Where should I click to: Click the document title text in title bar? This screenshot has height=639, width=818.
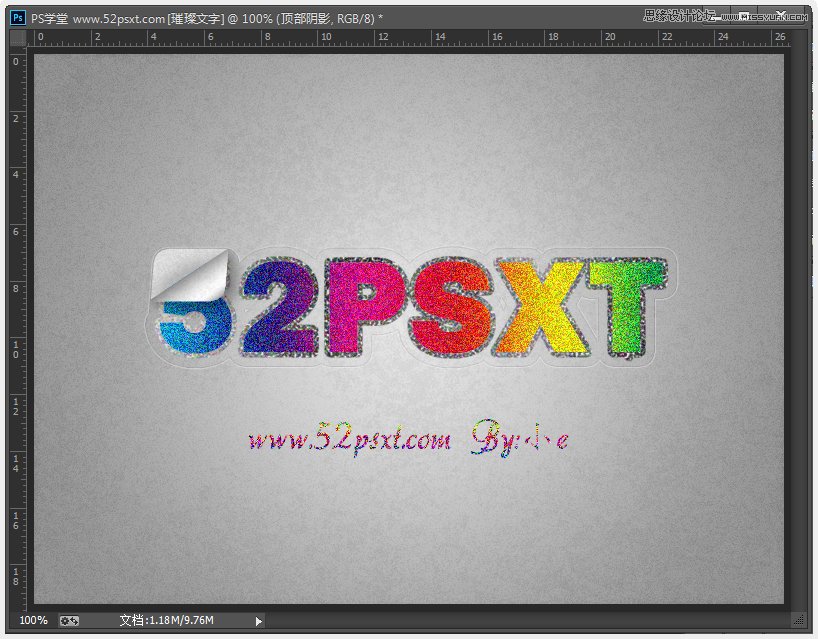[207, 19]
